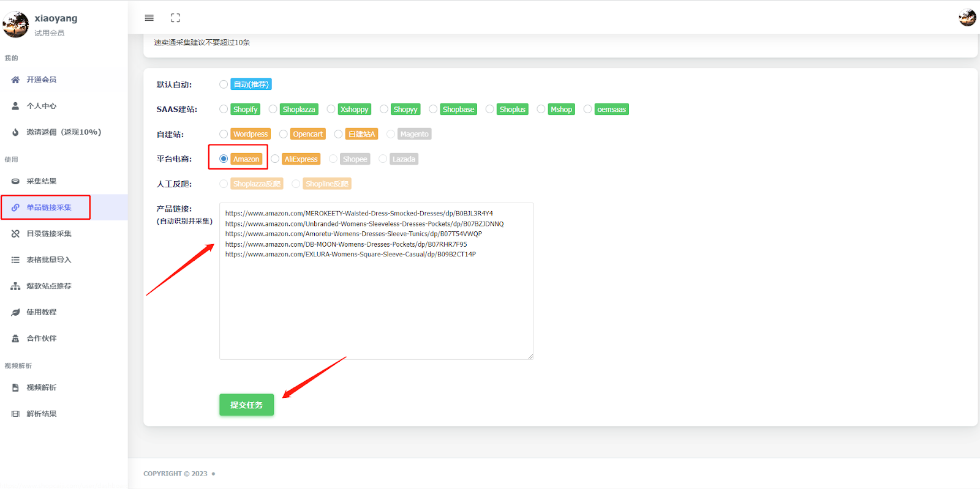Enable the 自动(推荐) default radio option
This screenshot has width=980, height=489.
(224, 84)
